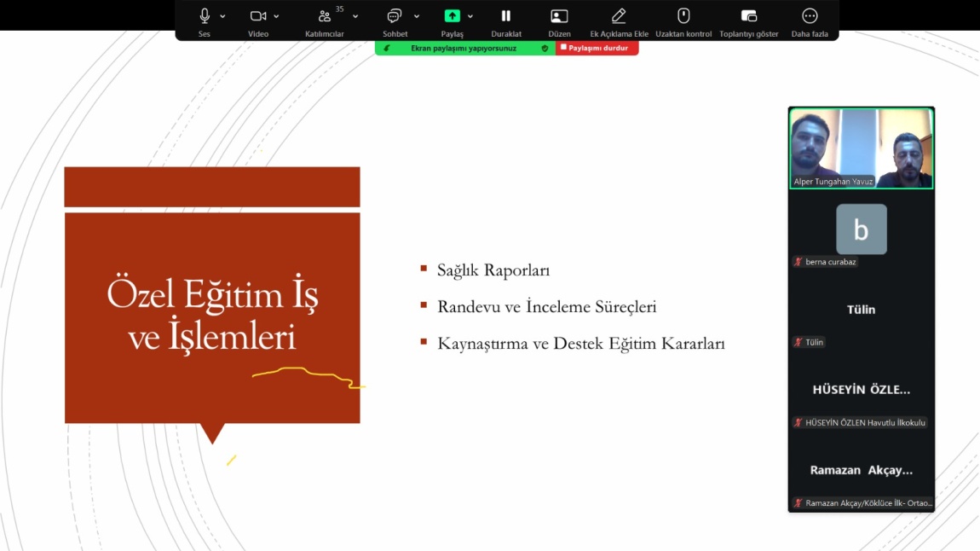Select Ek Açıklama Ekle annotation pencil
980x551 pixels.
click(x=619, y=16)
